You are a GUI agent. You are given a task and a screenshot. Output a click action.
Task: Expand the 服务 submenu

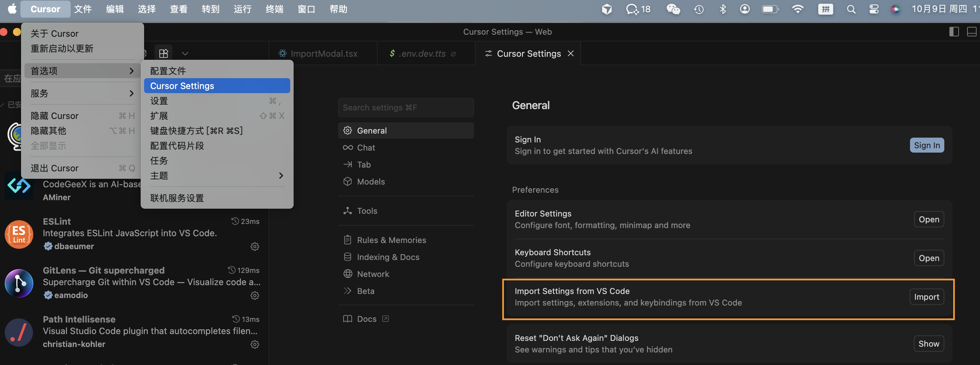tap(82, 93)
